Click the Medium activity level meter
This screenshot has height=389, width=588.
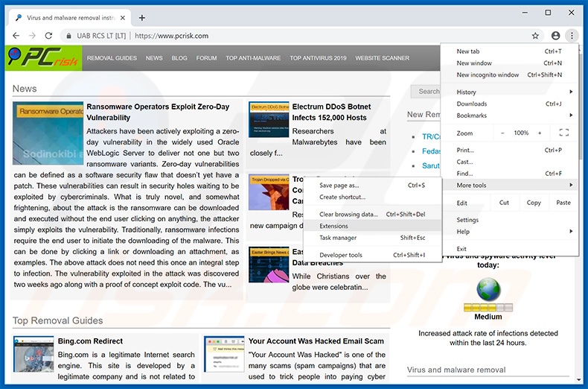click(488, 308)
